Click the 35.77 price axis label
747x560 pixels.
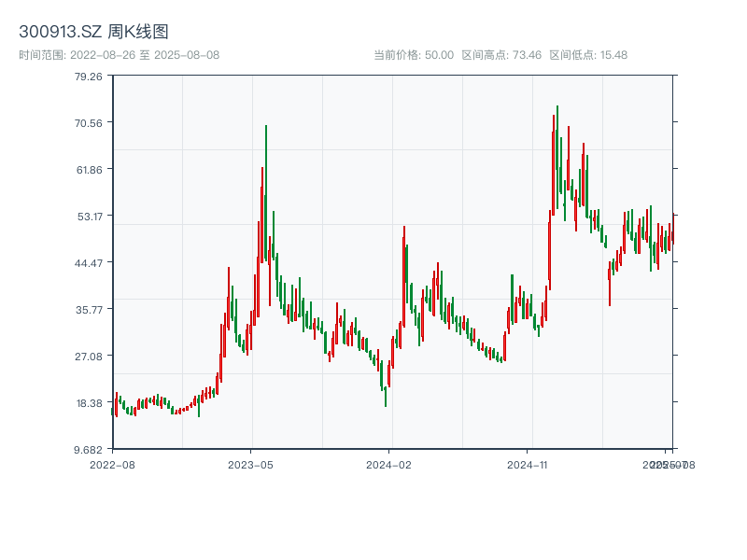point(87,309)
